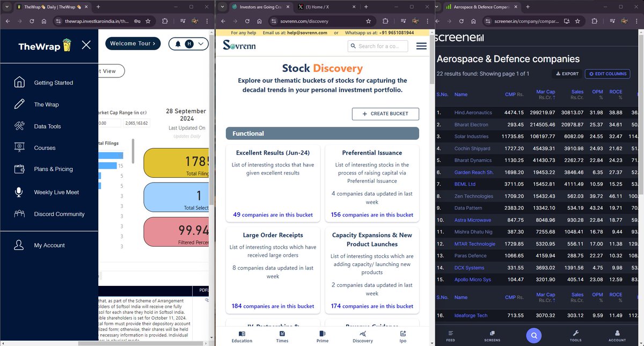Open the Preferential Issuance bucket card

coord(372,183)
